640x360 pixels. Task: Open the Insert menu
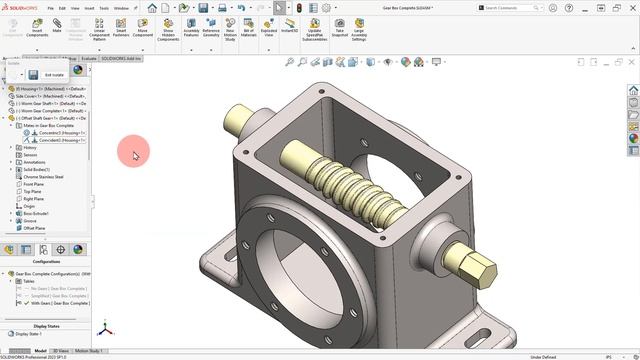[89, 8]
